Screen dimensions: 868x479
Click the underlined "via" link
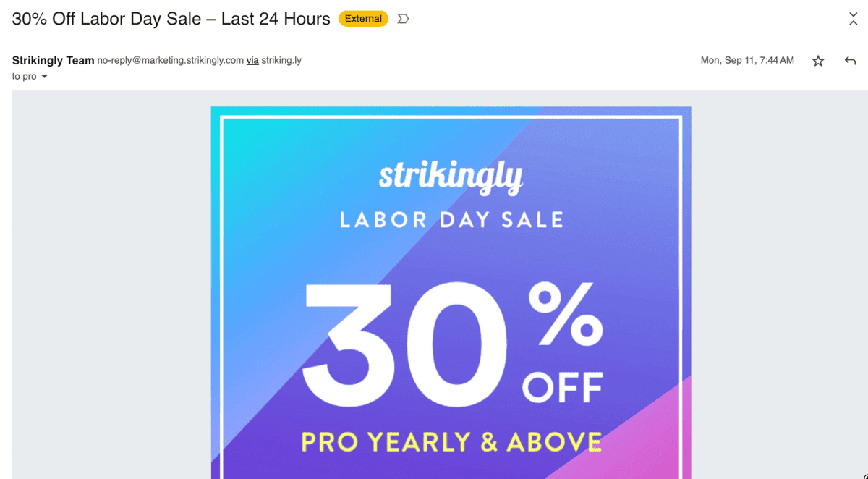click(x=252, y=61)
